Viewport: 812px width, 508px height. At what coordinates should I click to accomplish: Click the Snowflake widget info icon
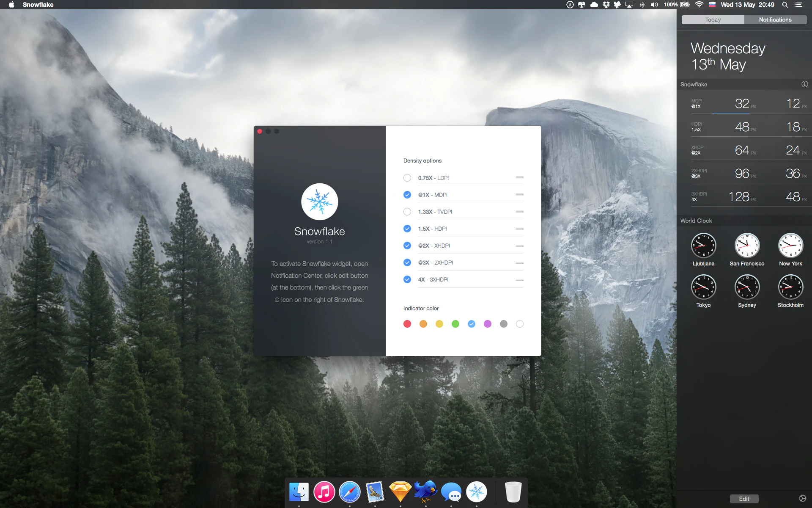804,84
